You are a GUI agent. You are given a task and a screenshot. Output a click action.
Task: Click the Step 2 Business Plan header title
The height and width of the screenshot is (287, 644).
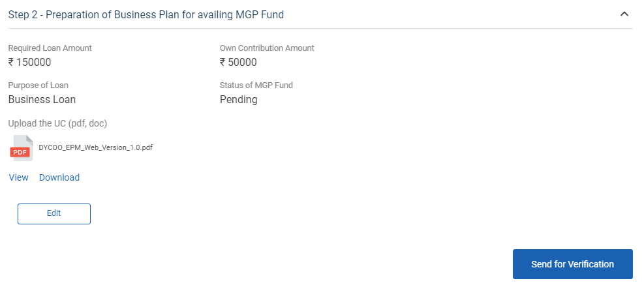point(146,14)
